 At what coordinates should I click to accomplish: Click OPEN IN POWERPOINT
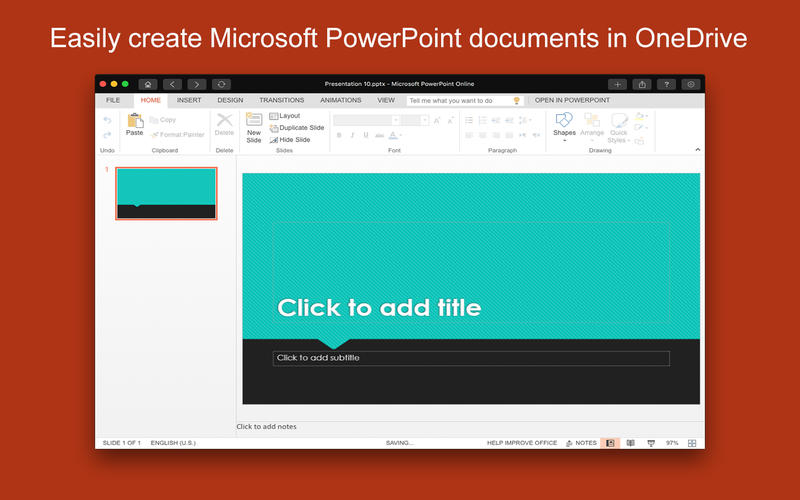[x=572, y=101]
